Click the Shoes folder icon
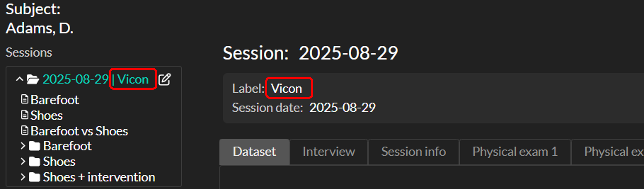This screenshot has height=189, width=644. (x=34, y=162)
